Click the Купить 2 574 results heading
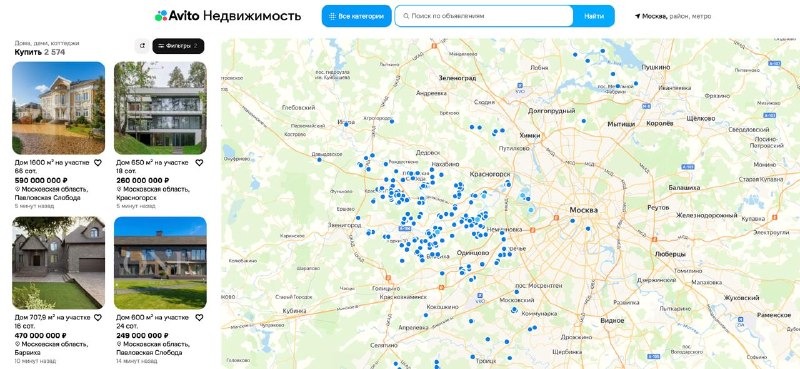 click(x=40, y=52)
